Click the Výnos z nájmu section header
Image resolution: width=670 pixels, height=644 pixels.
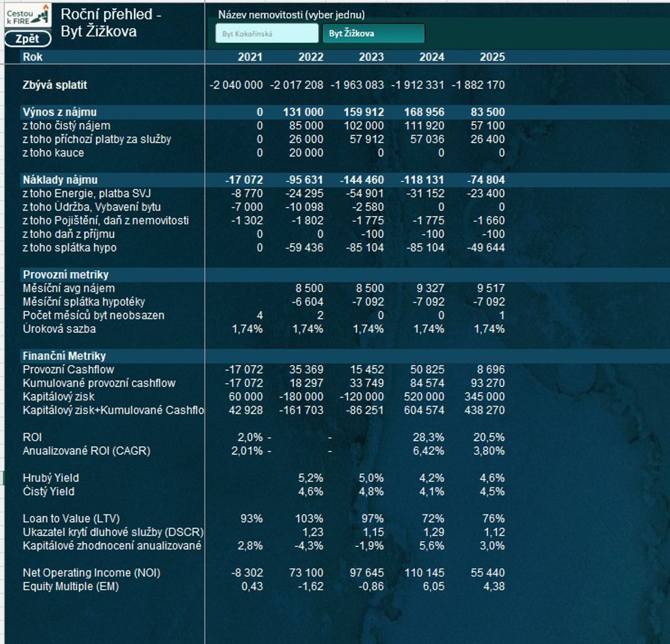(60, 112)
